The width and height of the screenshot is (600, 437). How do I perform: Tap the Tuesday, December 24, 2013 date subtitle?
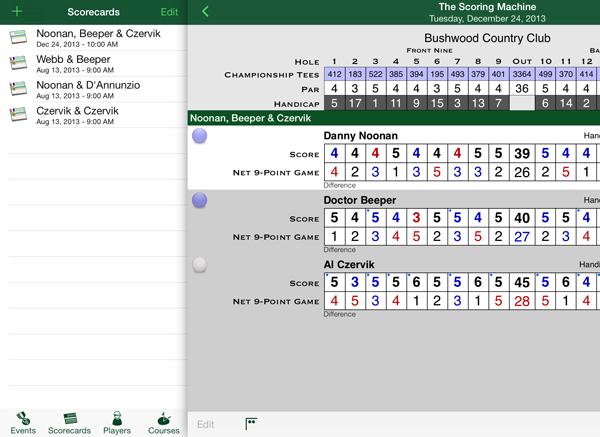click(487, 18)
